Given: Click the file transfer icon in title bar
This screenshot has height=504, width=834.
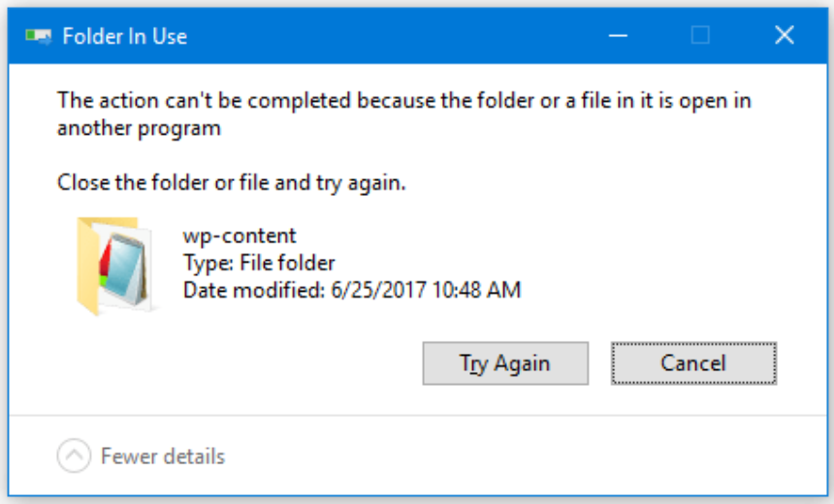Looking at the screenshot, I should 38,36.
